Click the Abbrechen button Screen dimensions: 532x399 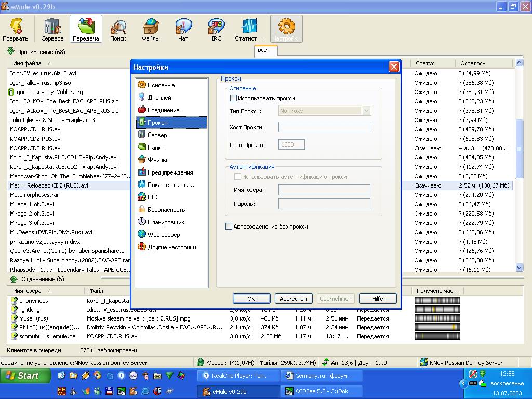click(293, 299)
